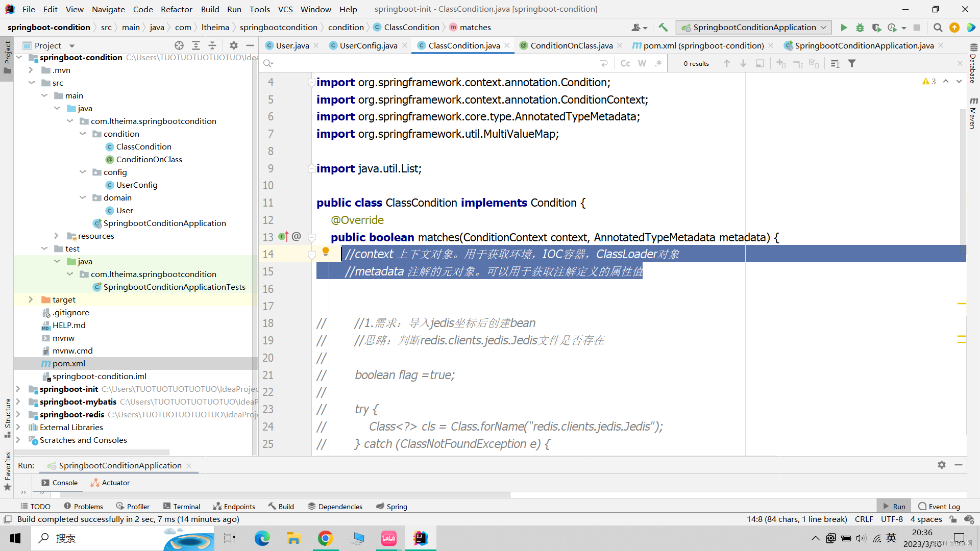
Task: Start debugging with the Debug bug icon
Action: pos(861,28)
